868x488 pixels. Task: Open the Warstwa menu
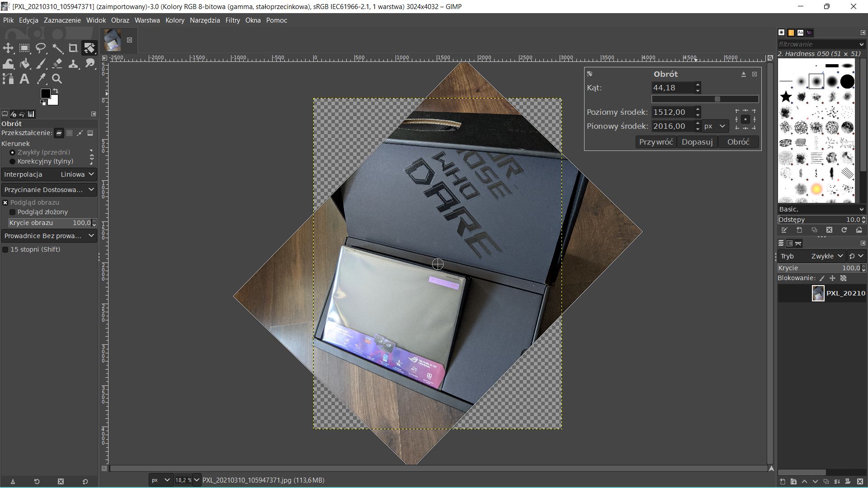(x=147, y=20)
